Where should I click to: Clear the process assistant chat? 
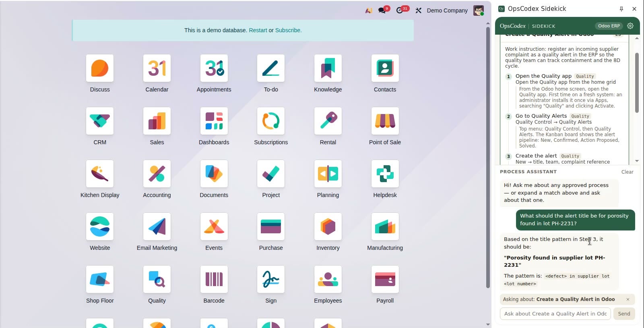627,172
